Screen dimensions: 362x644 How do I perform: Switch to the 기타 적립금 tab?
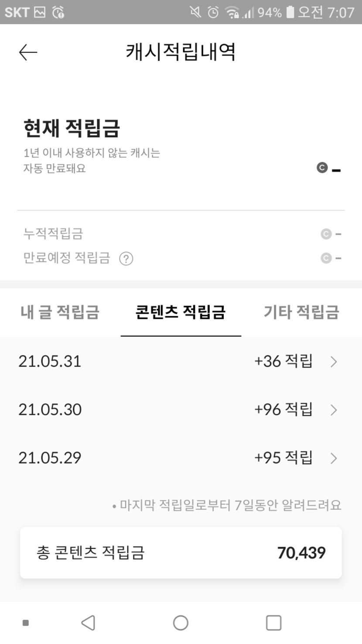point(301,312)
